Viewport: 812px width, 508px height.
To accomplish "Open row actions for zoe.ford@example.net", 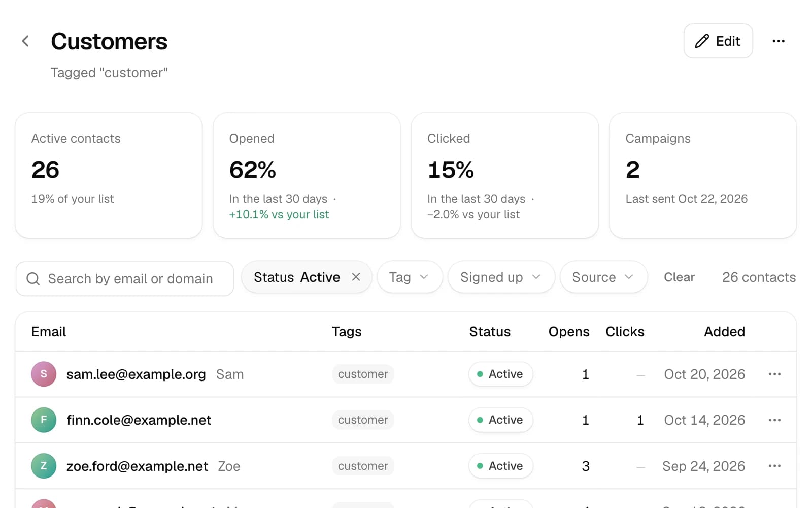I will 774,466.
